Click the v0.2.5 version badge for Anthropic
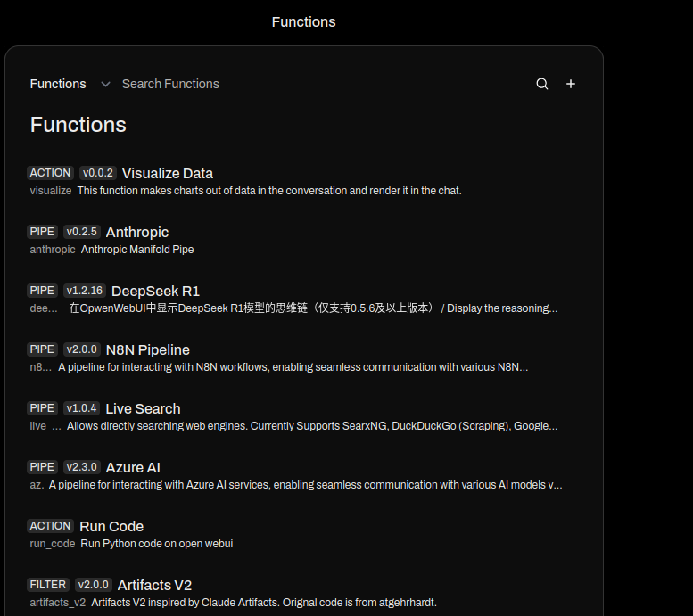 pos(82,232)
